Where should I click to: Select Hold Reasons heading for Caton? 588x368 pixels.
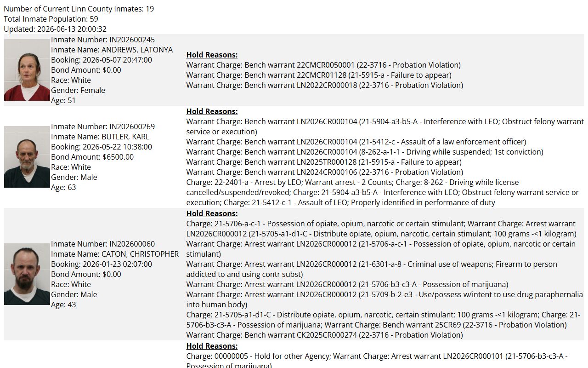pos(212,213)
